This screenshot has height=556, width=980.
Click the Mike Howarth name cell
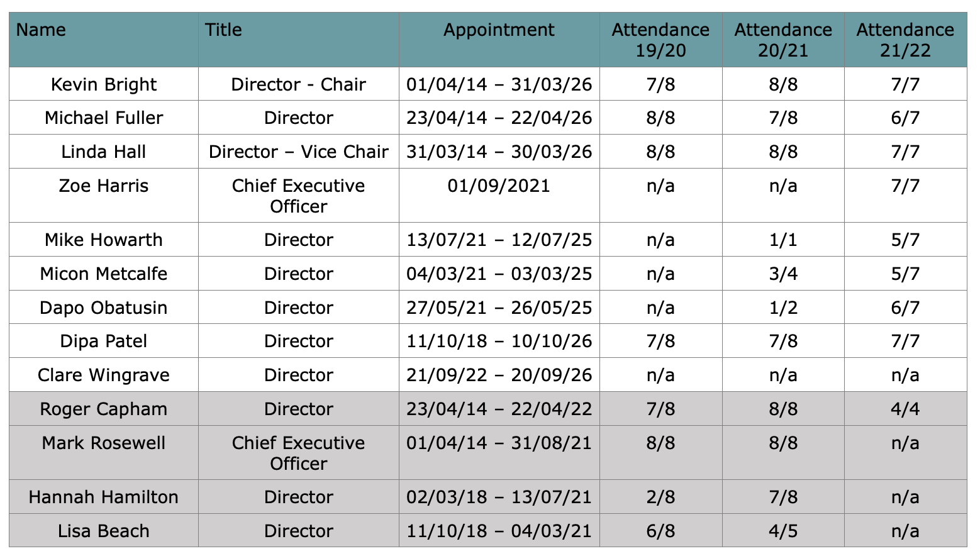tap(104, 240)
